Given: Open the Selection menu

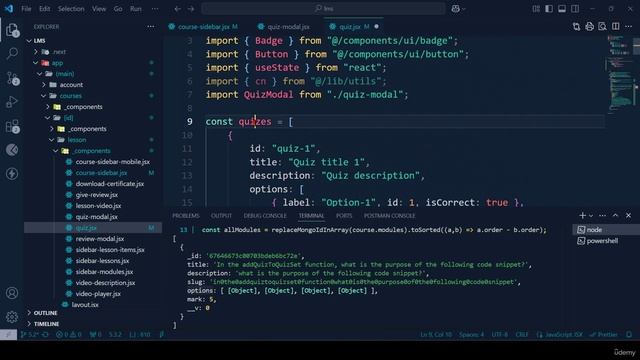Looking at the screenshot, I should click(x=71, y=9).
